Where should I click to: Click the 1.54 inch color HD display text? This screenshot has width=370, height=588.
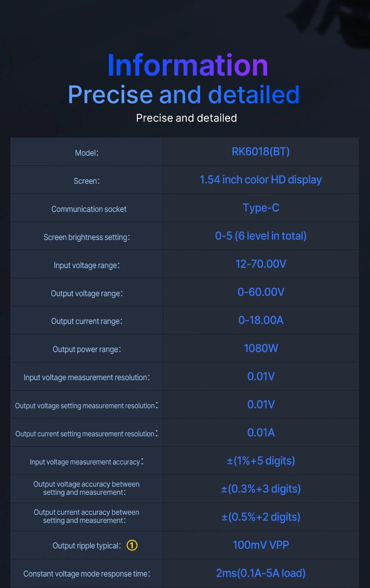pyautogui.click(x=261, y=180)
